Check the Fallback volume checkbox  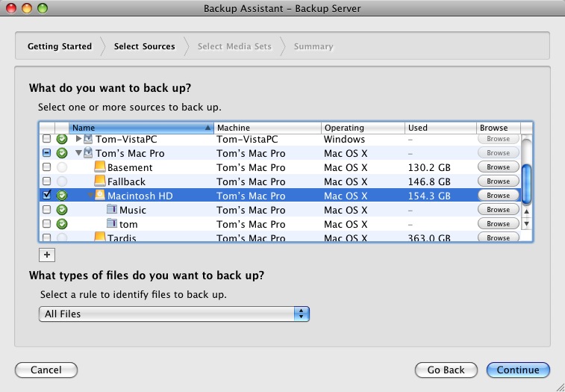pos(47,181)
